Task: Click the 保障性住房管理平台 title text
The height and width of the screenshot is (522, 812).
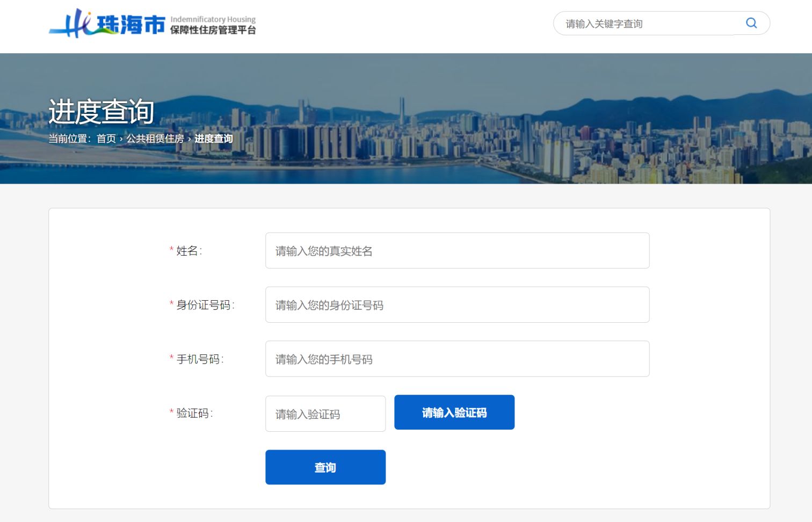Action: (x=213, y=30)
